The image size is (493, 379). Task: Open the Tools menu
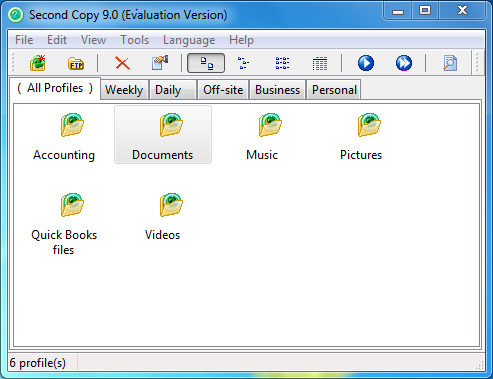click(134, 40)
